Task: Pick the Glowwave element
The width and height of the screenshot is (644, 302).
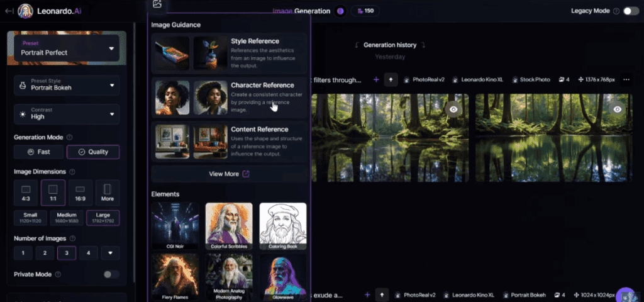Action: pos(283,277)
